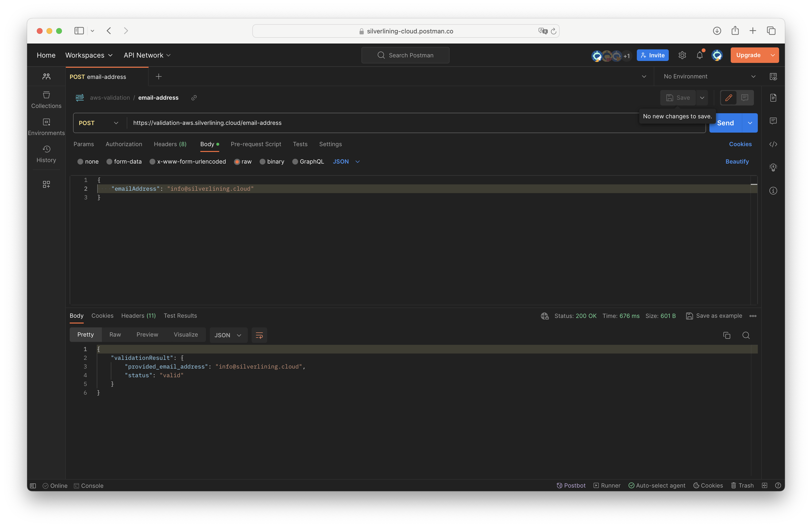Choose the GraphQL body radio option
This screenshot has height=527, width=812.
point(295,162)
